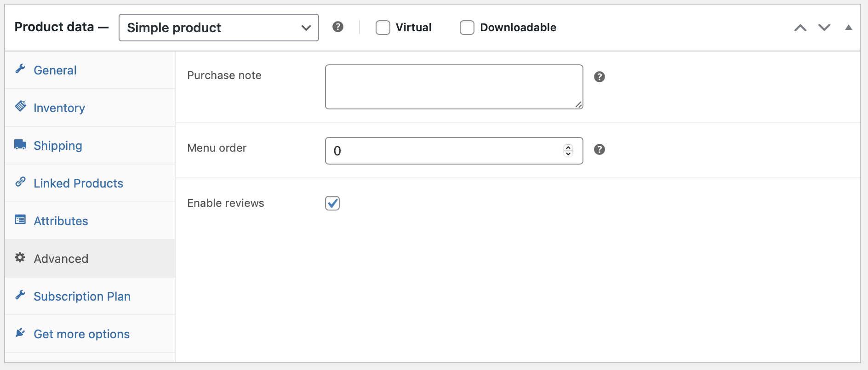This screenshot has height=370, width=868.
Task: Click the Subscription Plan wrench icon
Action: click(x=20, y=295)
